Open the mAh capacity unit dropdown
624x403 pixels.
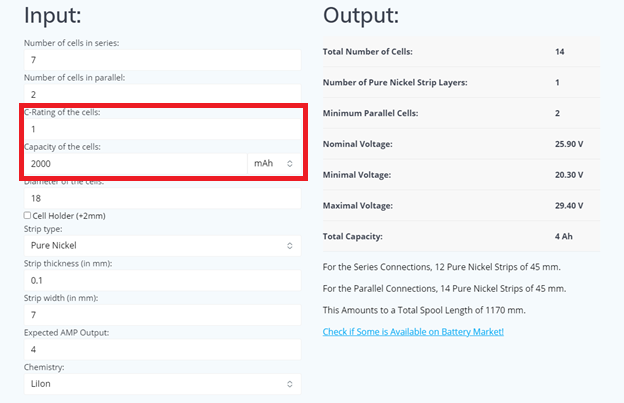click(274, 163)
